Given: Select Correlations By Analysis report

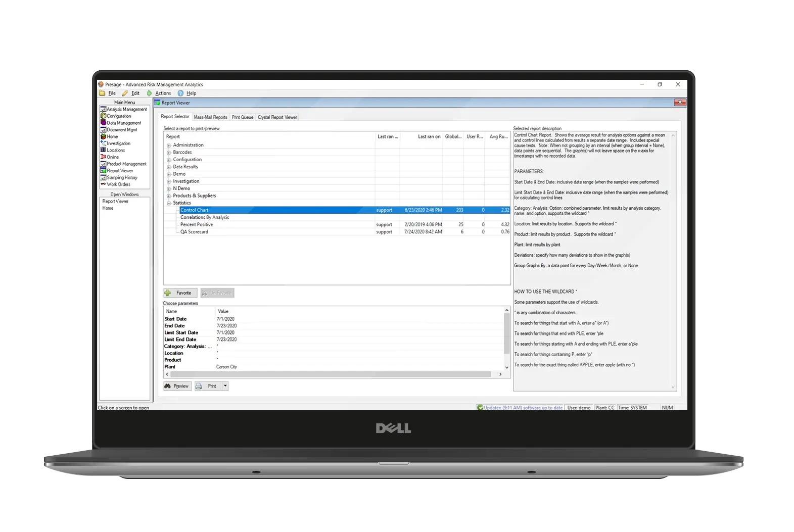Looking at the screenshot, I should [205, 218].
